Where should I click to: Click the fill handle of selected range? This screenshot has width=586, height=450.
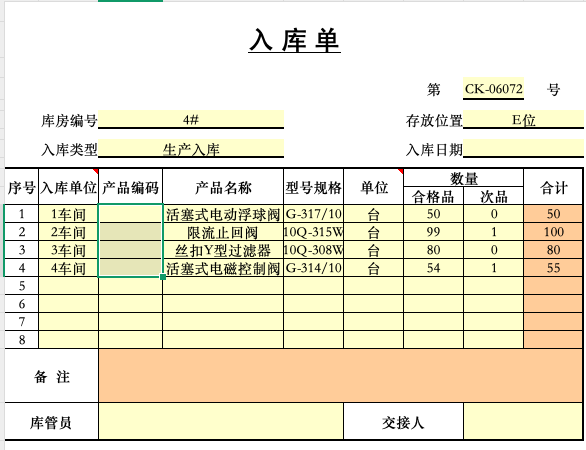pos(163,277)
